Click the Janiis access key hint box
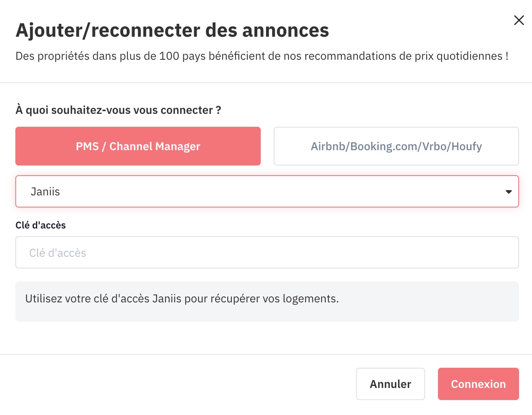This screenshot has width=532, height=415. click(x=267, y=302)
